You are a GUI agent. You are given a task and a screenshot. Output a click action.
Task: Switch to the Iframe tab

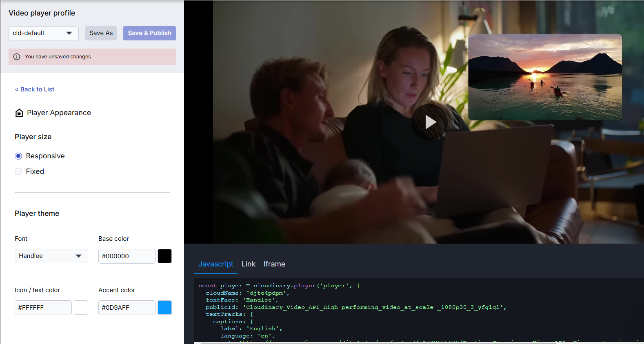pos(274,264)
